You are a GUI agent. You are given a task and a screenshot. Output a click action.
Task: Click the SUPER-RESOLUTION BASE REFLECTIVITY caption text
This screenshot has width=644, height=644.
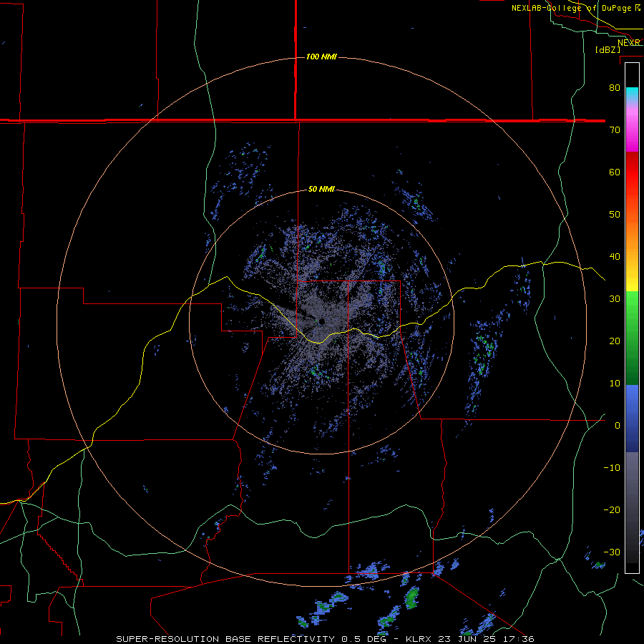click(225, 639)
